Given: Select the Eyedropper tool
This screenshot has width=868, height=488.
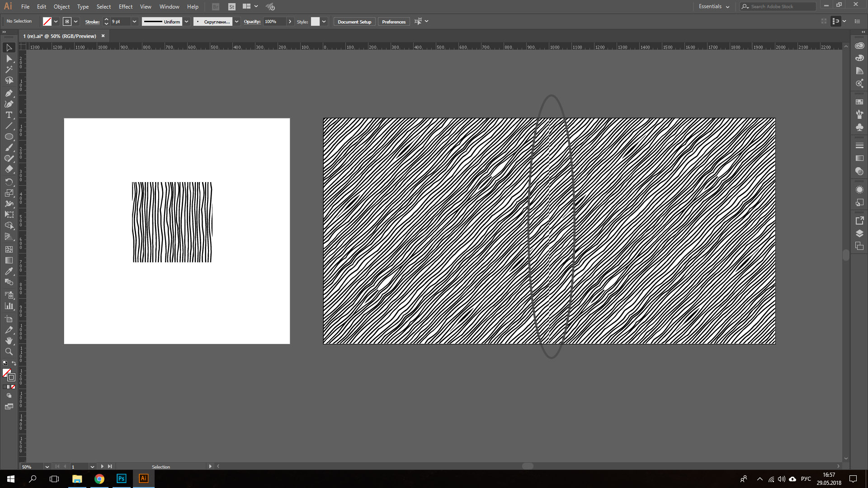Looking at the screenshot, I should tap(9, 271).
